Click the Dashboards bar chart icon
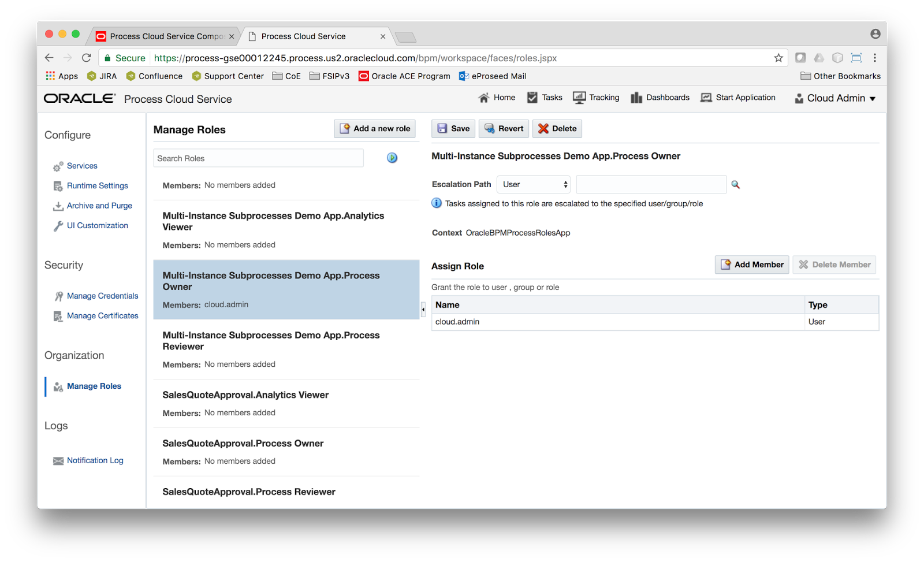924x562 pixels. coord(636,98)
